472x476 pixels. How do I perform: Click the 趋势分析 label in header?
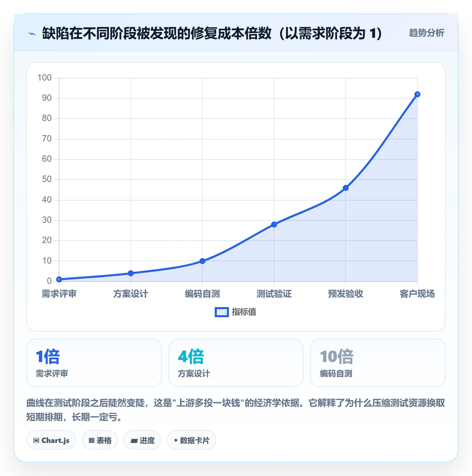coord(426,33)
